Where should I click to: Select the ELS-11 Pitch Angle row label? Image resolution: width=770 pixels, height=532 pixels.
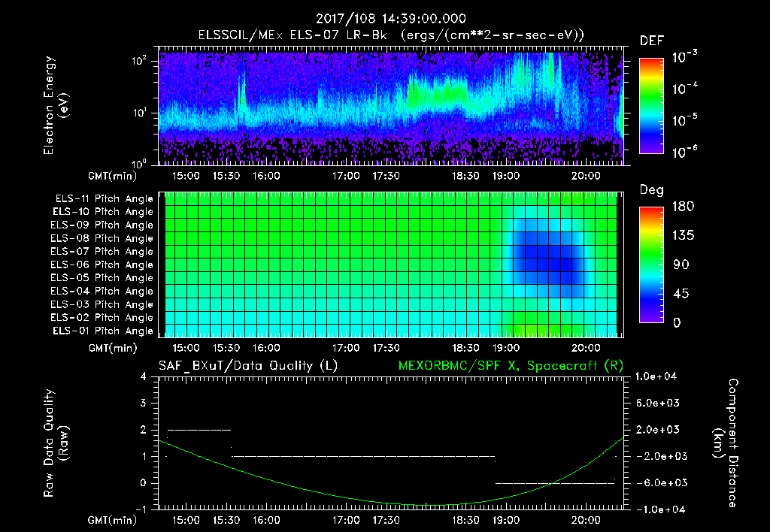coord(104,199)
